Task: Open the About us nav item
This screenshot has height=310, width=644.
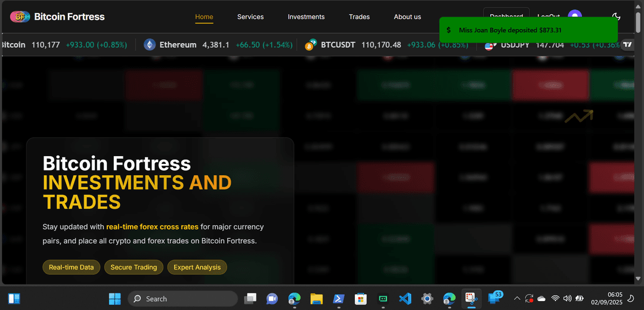Action: (x=407, y=17)
